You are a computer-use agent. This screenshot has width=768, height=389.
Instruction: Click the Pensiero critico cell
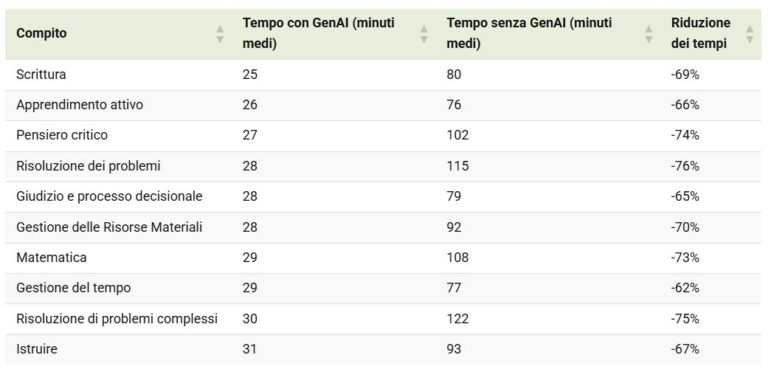(x=62, y=135)
